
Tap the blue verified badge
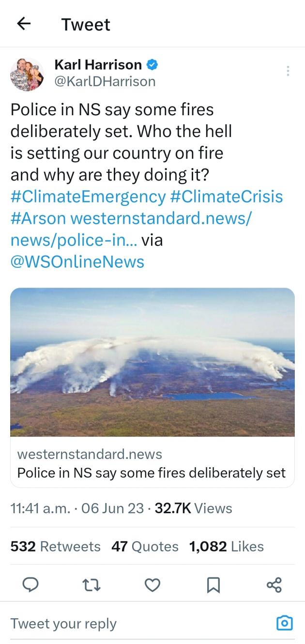152,64
